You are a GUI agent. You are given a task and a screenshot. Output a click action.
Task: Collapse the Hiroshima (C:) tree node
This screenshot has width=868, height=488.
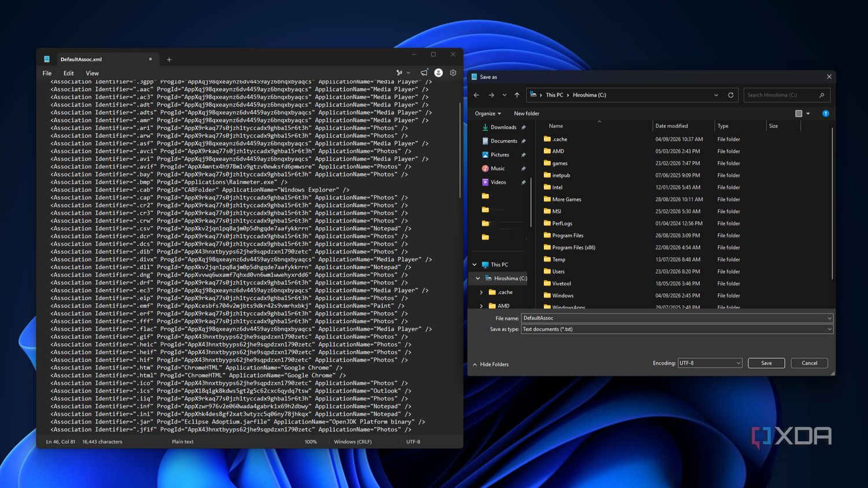pos(479,279)
